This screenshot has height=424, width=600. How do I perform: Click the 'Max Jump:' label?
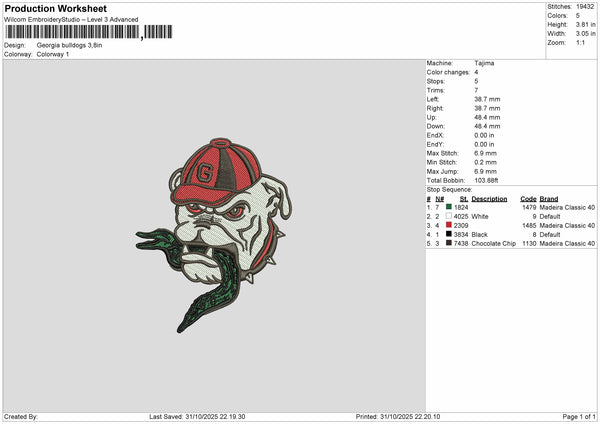click(442, 171)
